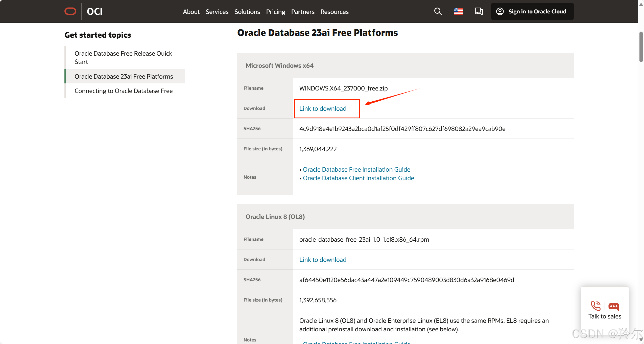The image size is (644, 344).
Task: Click the red chat bubble sales icon
Action: click(x=614, y=306)
